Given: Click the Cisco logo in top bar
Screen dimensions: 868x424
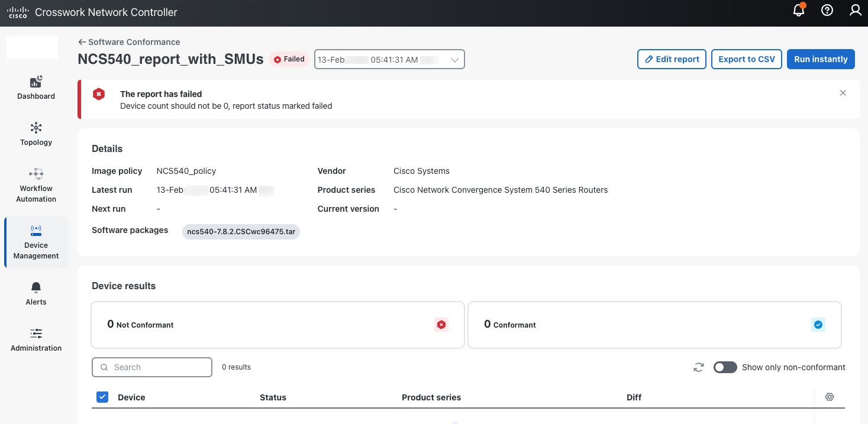Looking at the screenshot, I should 18,10.
